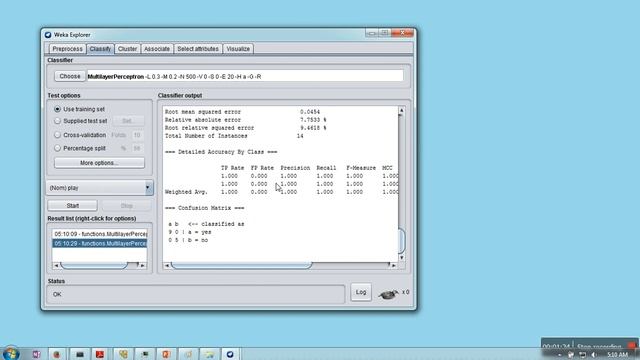Image resolution: width=640 pixels, height=360 pixels.
Task: Click the Detailed Accuracy By Class heading
Action: click(221, 152)
